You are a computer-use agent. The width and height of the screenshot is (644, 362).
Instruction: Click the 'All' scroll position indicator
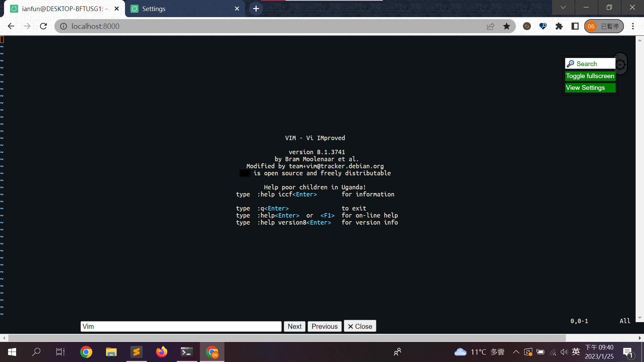625,321
